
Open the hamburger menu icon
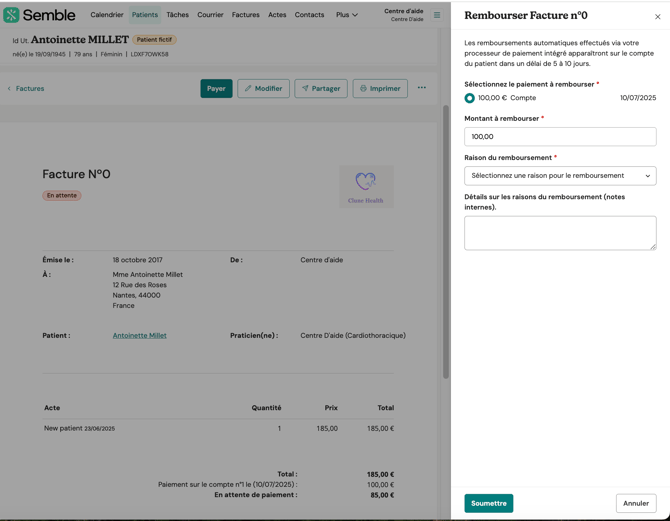point(437,15)
